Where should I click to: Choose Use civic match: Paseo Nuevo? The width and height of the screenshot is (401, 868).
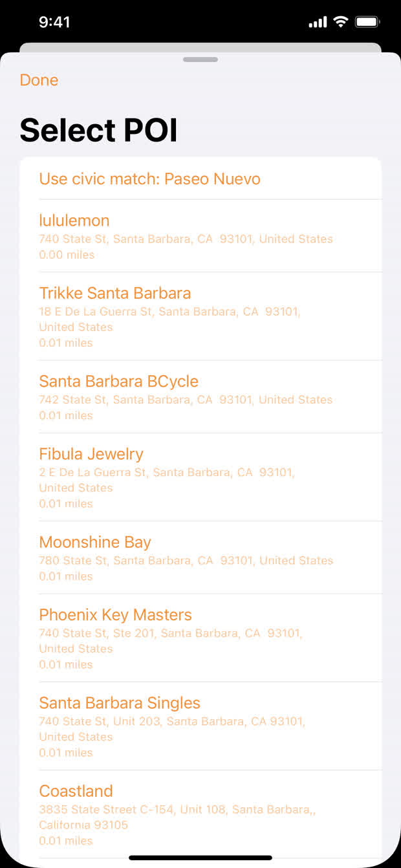[x=149, y=179]
